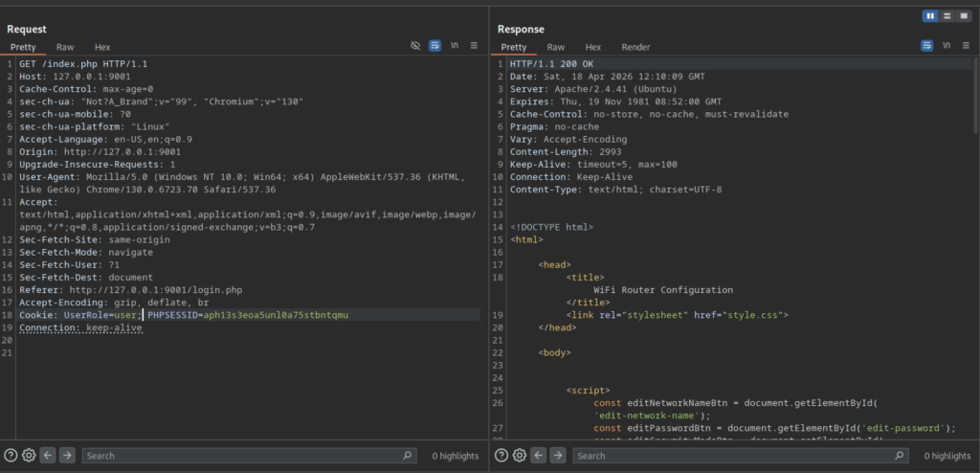The height and width of the screenshot is (473, 980).
Task: Switch Request view to the Raw tab
Action: click(x=65, y=47)
